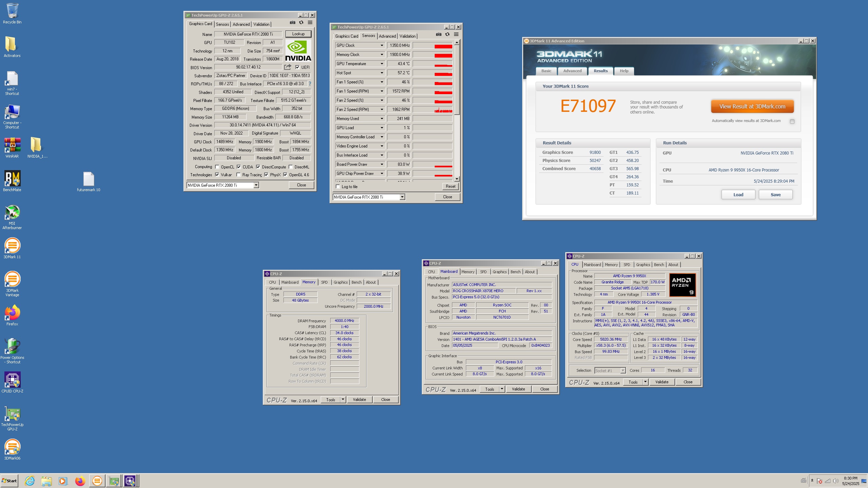Select the WinRAR desktop icon
This screenshot has width=868, height=488.
pos(12,148)
